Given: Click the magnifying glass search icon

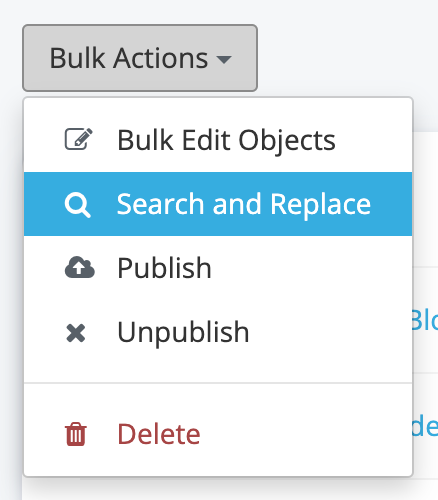Looking at the screenshot, I should tap(78, 204).
